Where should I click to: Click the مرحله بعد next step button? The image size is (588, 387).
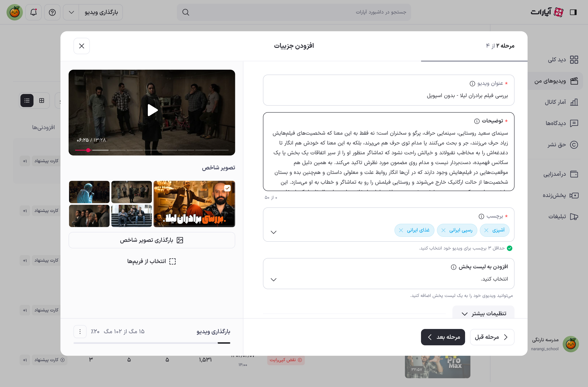click(x=443, y=337)
